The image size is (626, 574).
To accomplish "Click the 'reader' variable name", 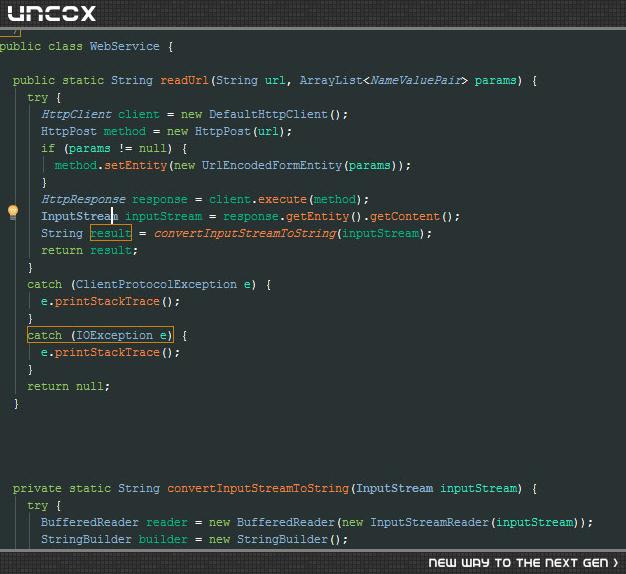I will (166, 522).
